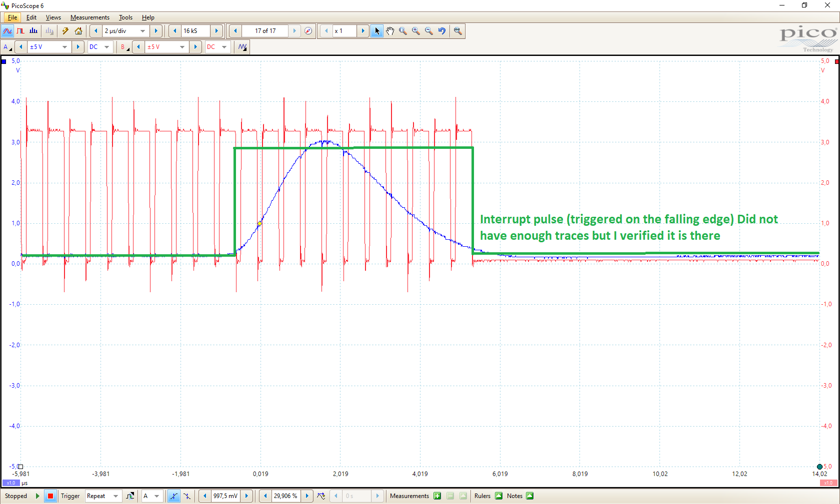Click the advanced trigger icon

[130, 496]
